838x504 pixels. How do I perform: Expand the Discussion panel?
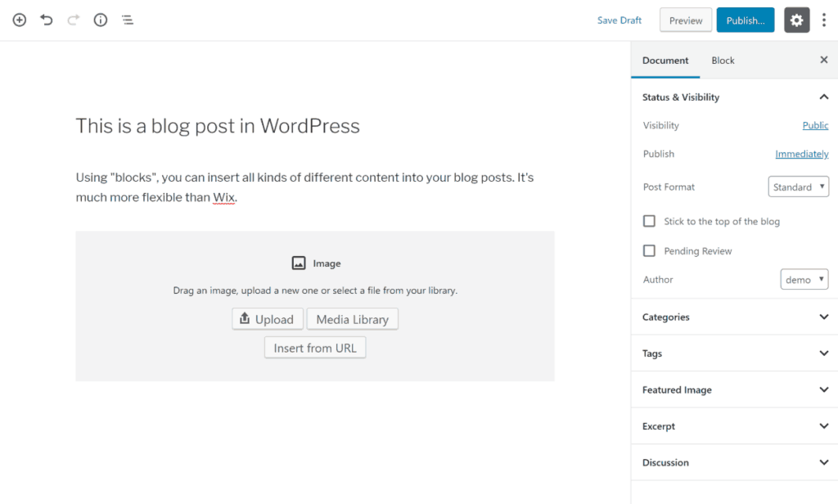tap(735, 462)
